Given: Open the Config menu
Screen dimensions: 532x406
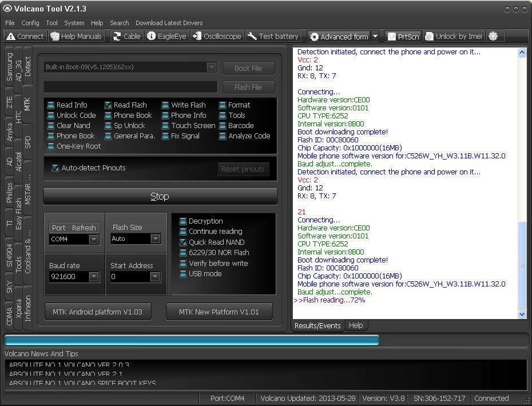Looking at the screenshot, I should pyautogui.click(x=30, y=23).
